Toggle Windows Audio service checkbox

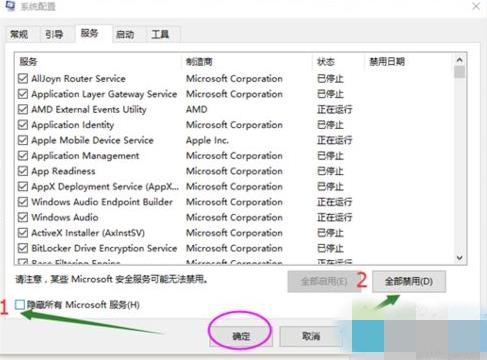coord(23,217)
